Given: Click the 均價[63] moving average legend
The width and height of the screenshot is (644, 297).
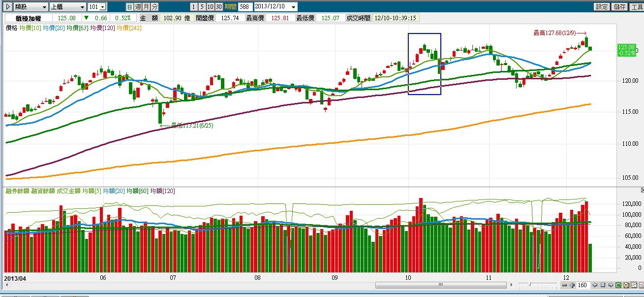Looking at the screenshot, I should (x=77, y=28).
